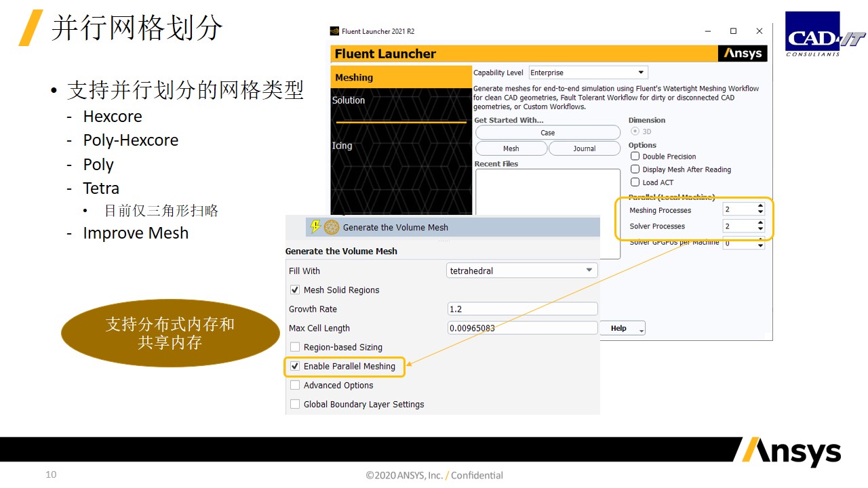Click the round mesh icon for Generate the Volume Mesh
Viewport: 868px width, 488px height.
[332, 227]
